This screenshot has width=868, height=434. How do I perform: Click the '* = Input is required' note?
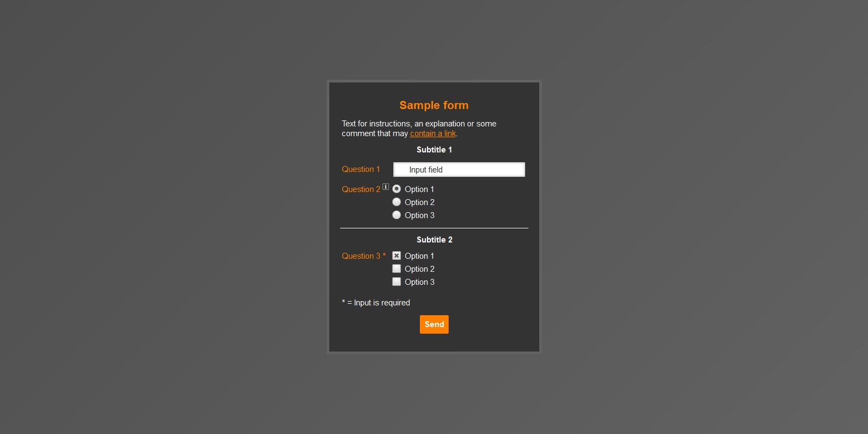376,303
